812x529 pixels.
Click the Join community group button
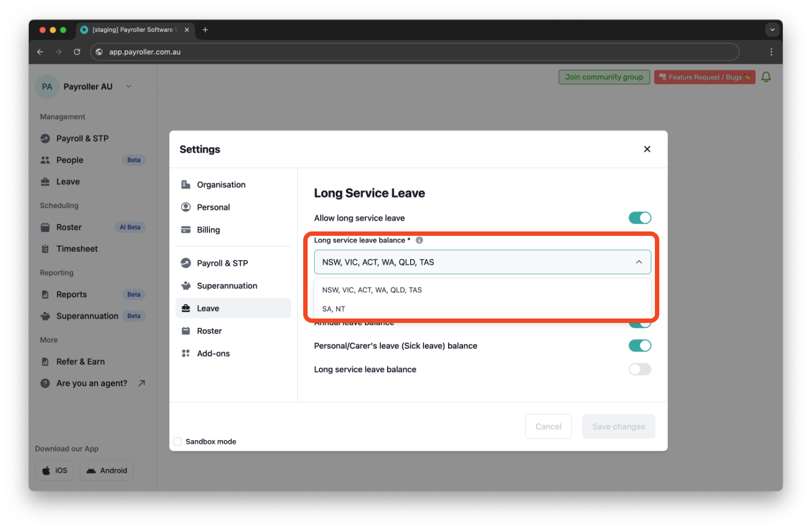604,77
